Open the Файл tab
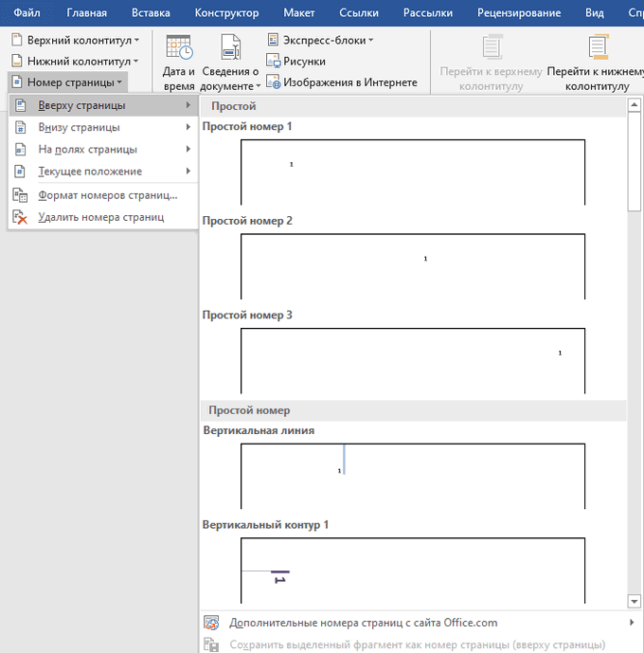 click(27, 13)
